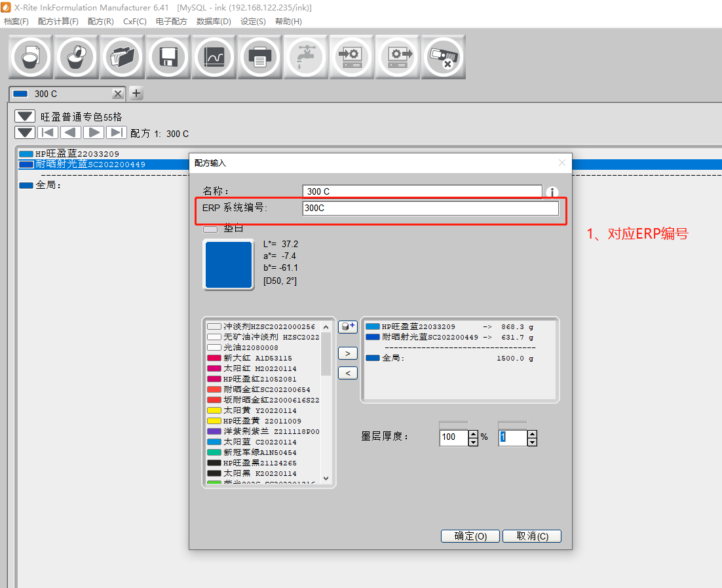Select HP旺盈蓝22033209 868.3 g formula row
The height and width of the screenshot is (588, 722).
pos(450,326)
